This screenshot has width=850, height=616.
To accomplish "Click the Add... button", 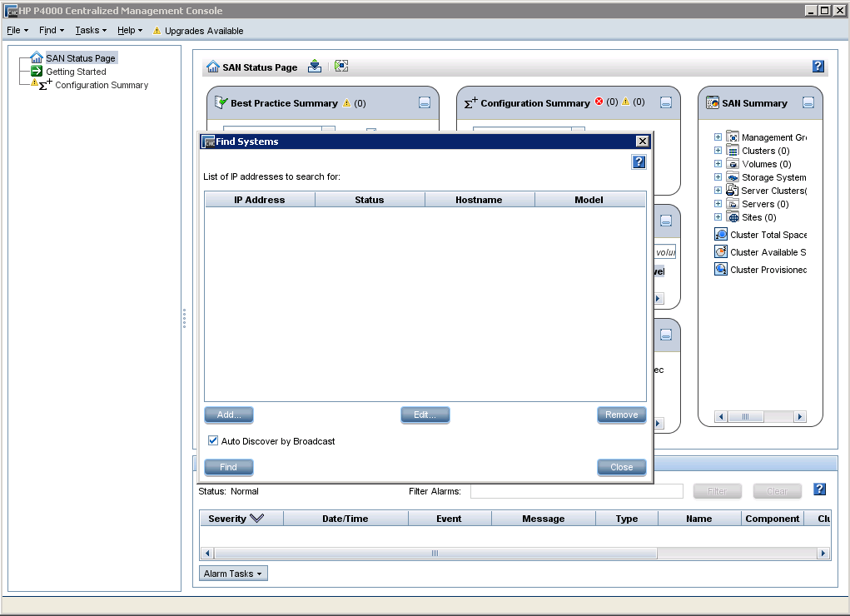I will coord(229,415).
